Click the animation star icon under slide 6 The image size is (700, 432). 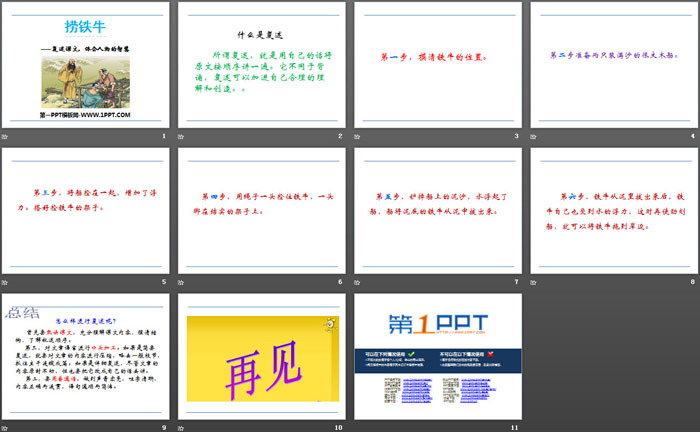(x=181, y=282)
